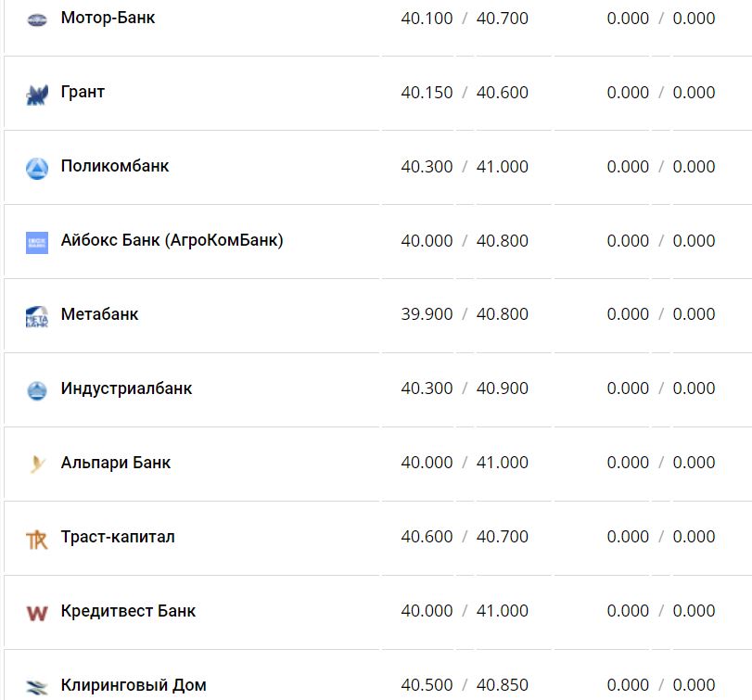Viewport: 752px width, 700px height.
Task: Click the Грант bank logo icon
Action: (x=36, y=94)
